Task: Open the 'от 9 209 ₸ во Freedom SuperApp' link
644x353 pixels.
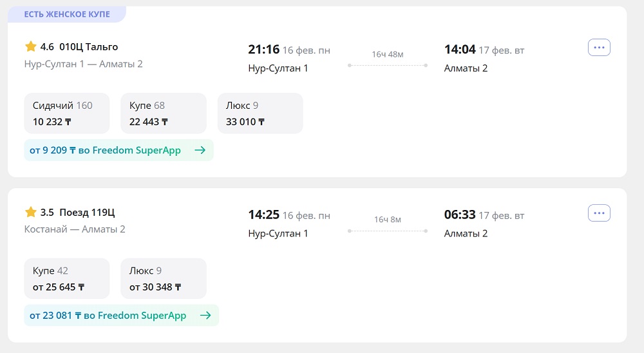Action: click(x=105, y=150)
